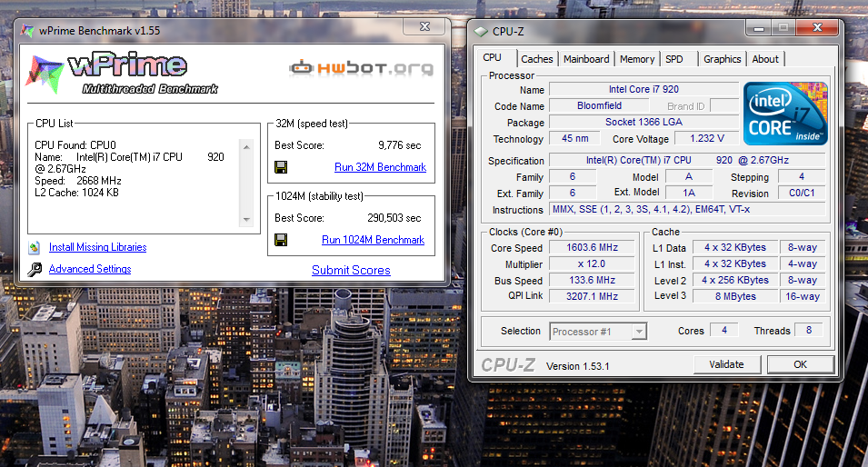The height and width of the screenshot is (467, 868).
Task: Click the Ext. Model value 1A
Action: (x=689, y=193)
